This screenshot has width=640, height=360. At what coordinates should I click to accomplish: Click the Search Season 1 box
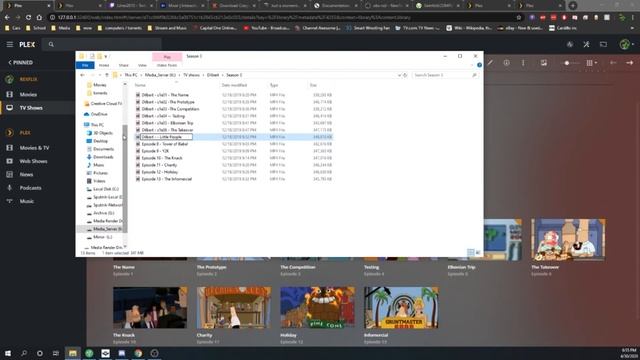[x=444, y=75]
